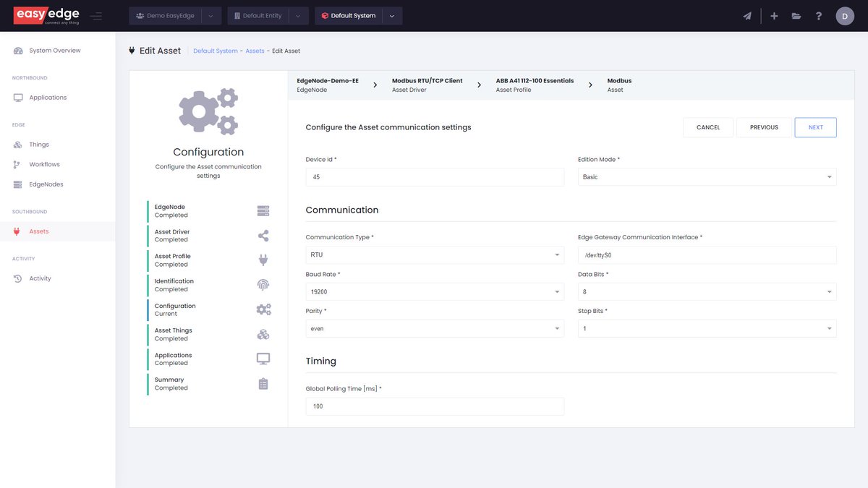Click the NEXT button
This screenshot has width=868, height=488.
815,127
